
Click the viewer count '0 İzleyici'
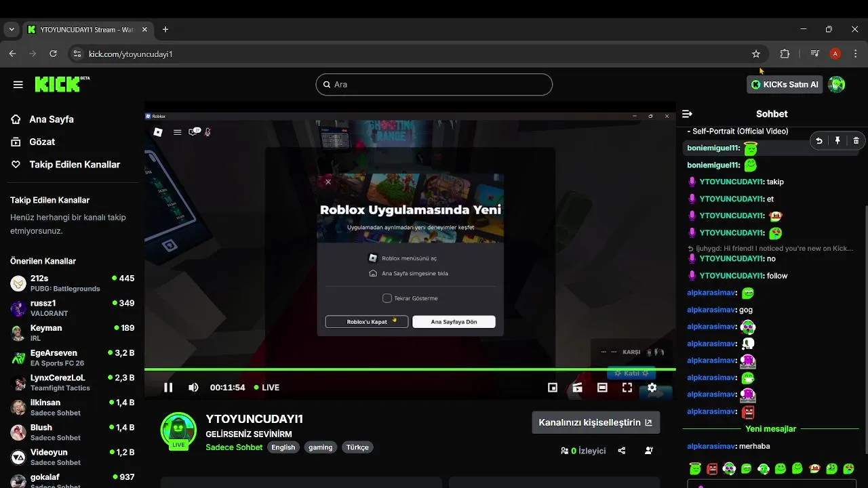tap(583, 451)
